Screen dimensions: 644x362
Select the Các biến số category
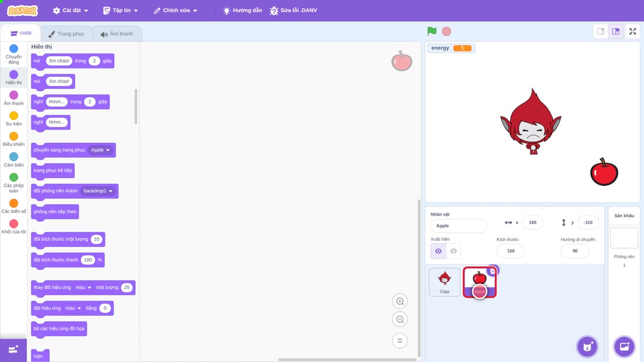[x=13, y=206]
